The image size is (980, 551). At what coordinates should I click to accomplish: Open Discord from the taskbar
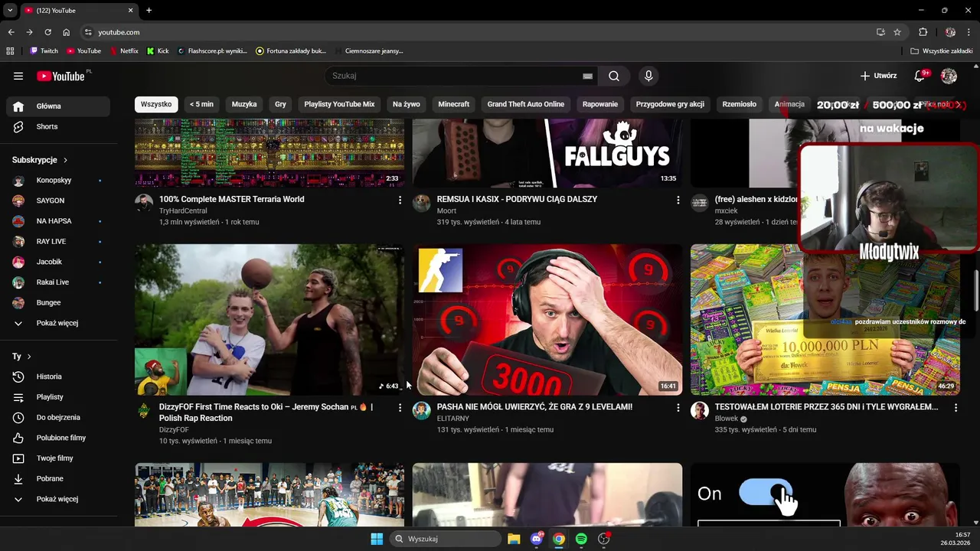point(537,539)
